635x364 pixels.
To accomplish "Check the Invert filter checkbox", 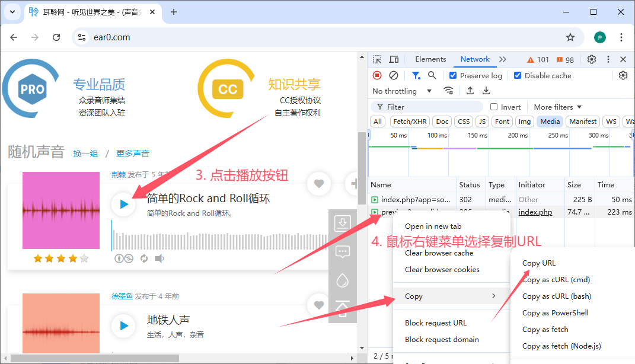I will (x=494, y=107).
